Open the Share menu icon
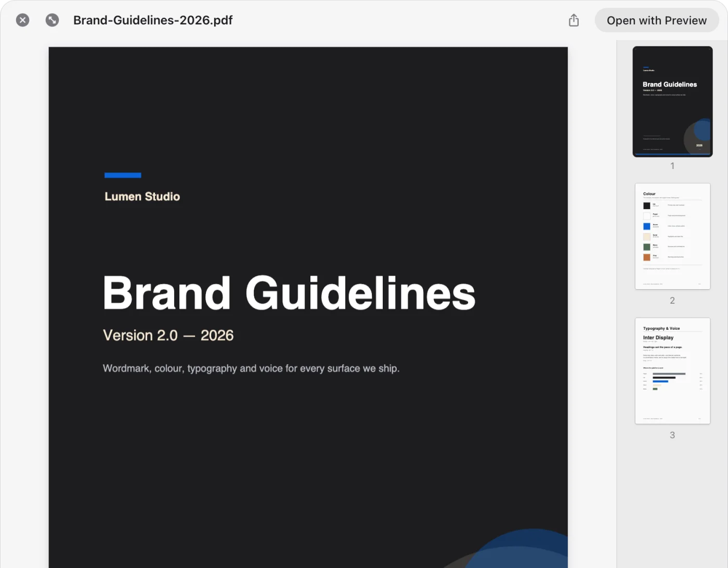Screen dimensions: 728x568 pos(574,20)
